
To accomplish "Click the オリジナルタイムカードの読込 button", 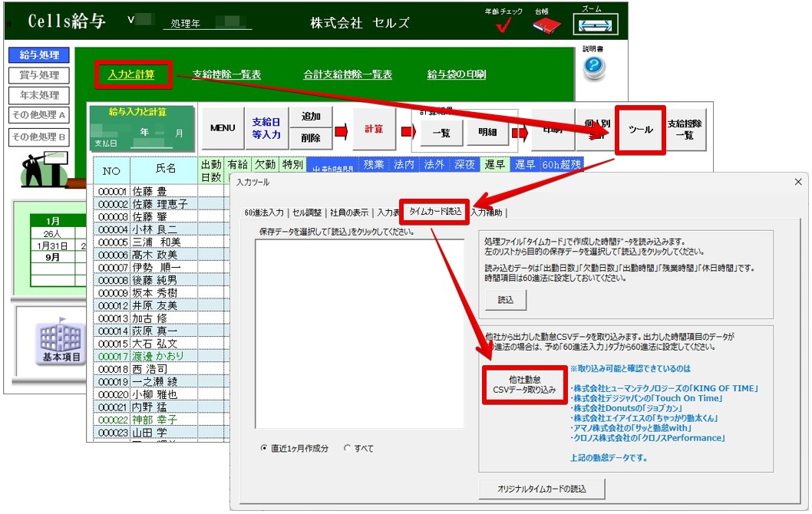I will click(x=541, y=489).
